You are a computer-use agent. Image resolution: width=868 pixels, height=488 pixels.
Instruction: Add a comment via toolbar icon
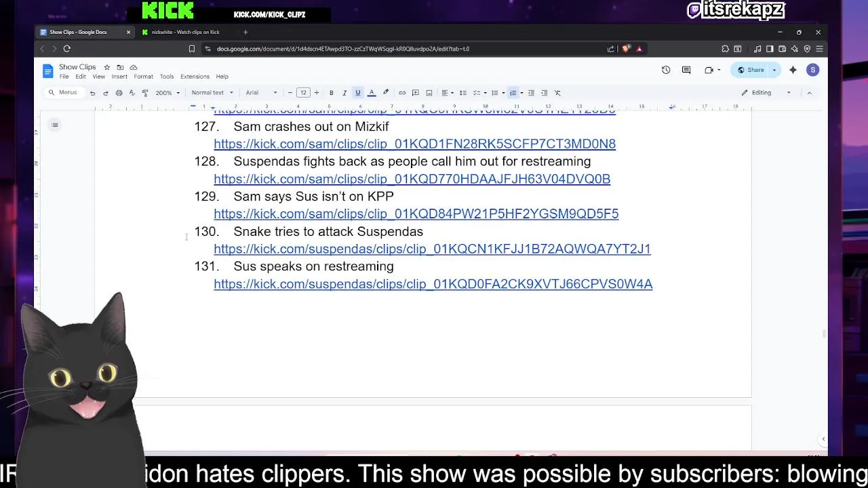coord(416,93)
